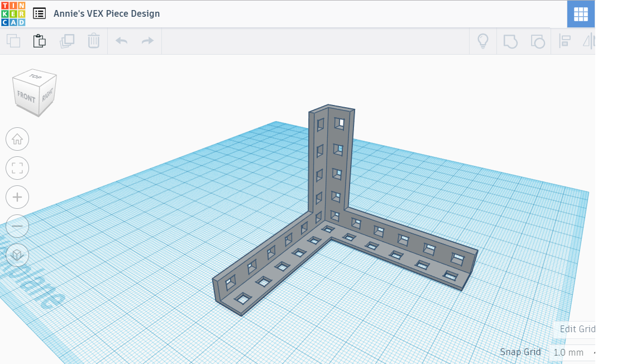The height and width of the screenshot is (364, 636).
Task: Click the TOP face of view cube
Action: [35, 76]
